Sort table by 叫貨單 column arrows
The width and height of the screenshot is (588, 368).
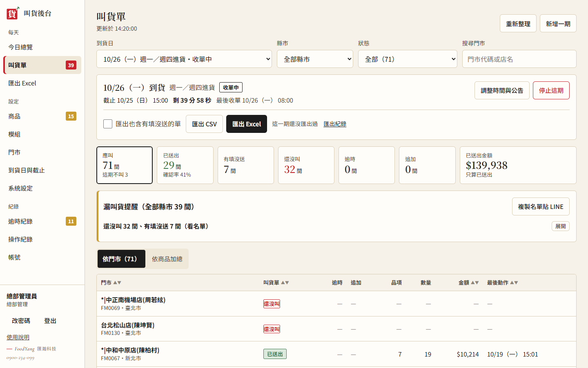tap(285, 283)
